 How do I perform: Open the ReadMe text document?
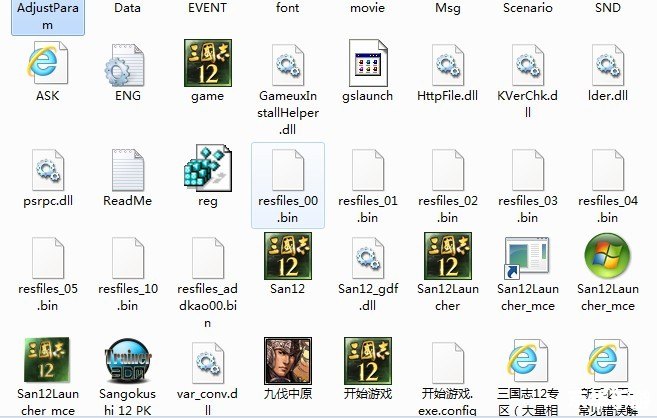point(128,170)
